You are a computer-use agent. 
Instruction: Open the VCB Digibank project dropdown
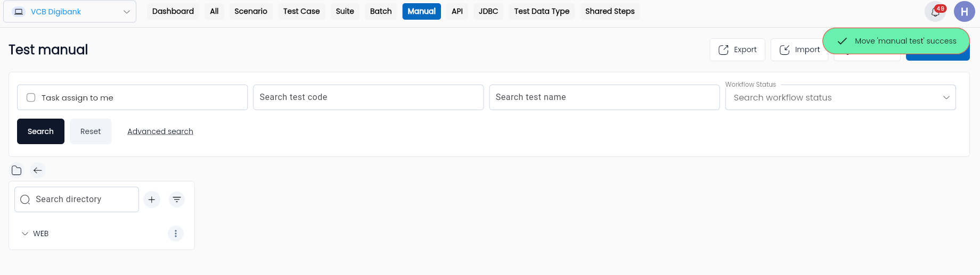(70, 12)
